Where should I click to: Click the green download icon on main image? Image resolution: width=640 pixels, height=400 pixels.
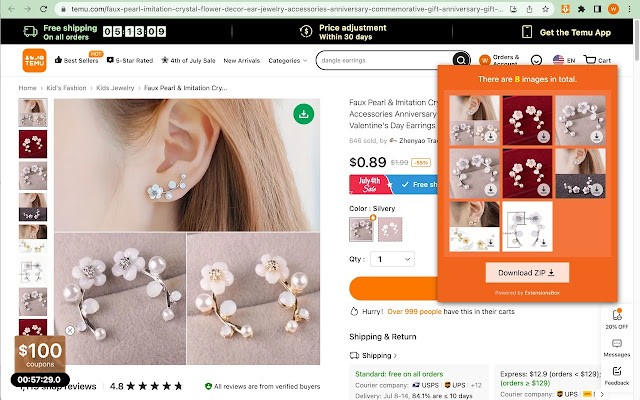(303, 114)
